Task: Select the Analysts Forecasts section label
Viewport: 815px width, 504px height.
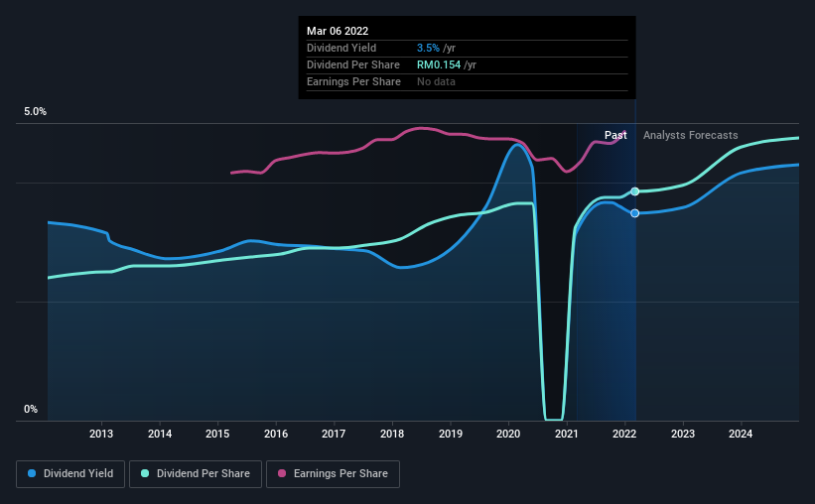Action: (x=690, y=135)
